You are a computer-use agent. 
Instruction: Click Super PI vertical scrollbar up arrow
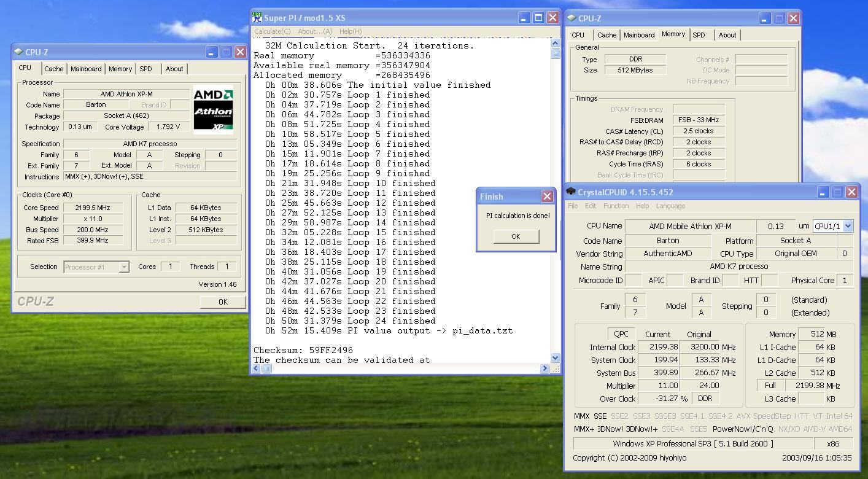tap(556, 43)
